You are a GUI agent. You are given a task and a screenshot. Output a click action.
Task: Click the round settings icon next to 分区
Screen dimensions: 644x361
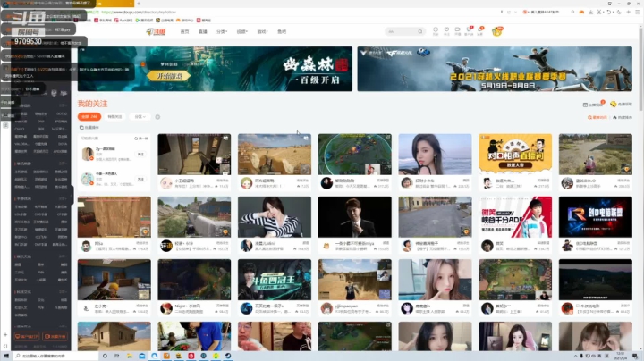[x=157, y=117]
